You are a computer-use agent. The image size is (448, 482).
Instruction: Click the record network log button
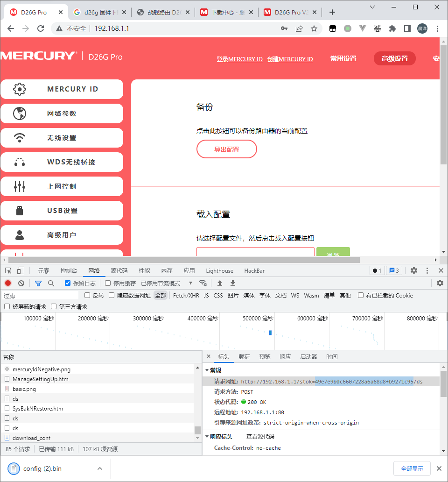[x=8, y=283]
